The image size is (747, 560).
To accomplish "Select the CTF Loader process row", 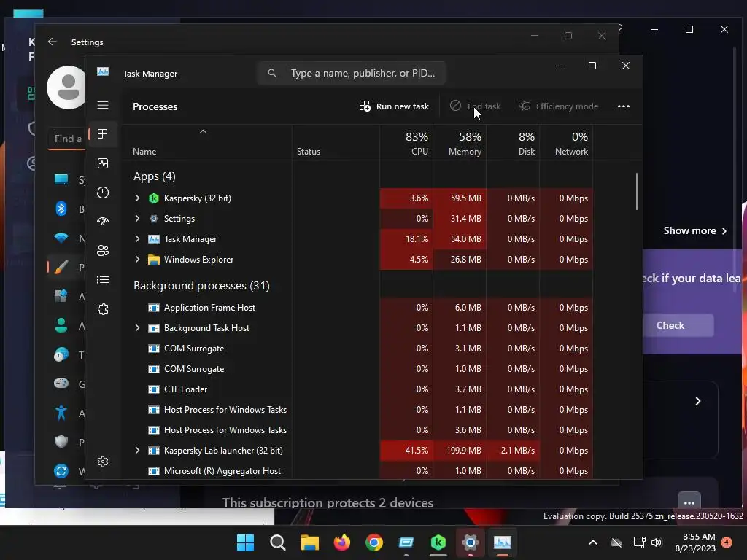I will 357,389.
